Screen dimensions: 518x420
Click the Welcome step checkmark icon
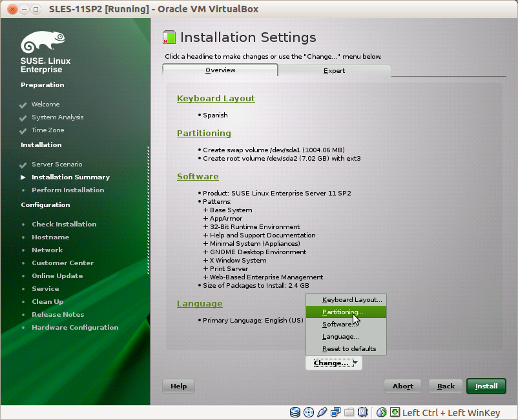[23, 105]
